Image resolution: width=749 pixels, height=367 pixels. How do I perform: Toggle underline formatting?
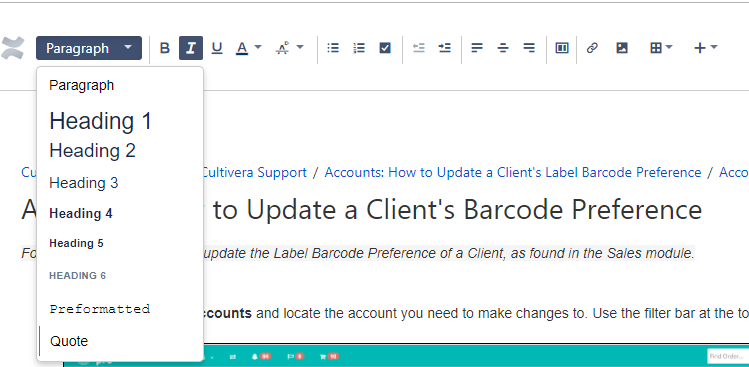pos(217,48)
